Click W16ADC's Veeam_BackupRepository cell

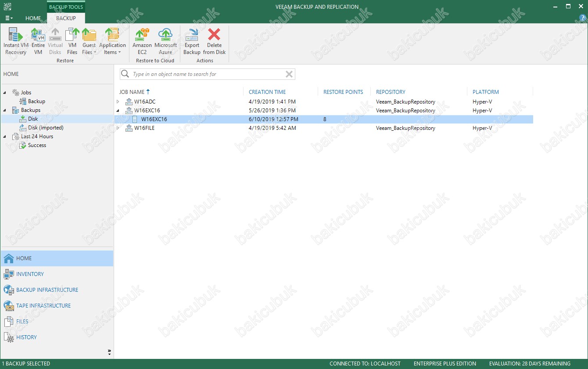(405, 102)
